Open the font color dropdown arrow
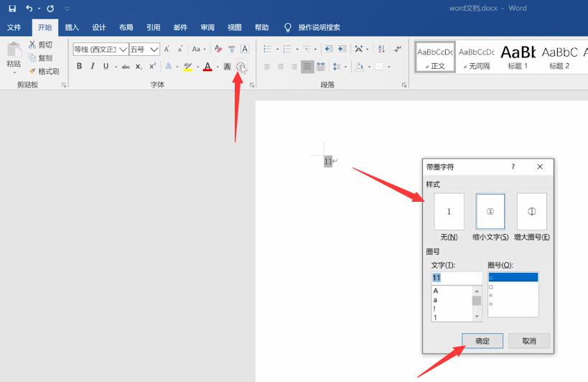This screenshot has width=588, height=382. pyautogui.click(x=218, y=67)
